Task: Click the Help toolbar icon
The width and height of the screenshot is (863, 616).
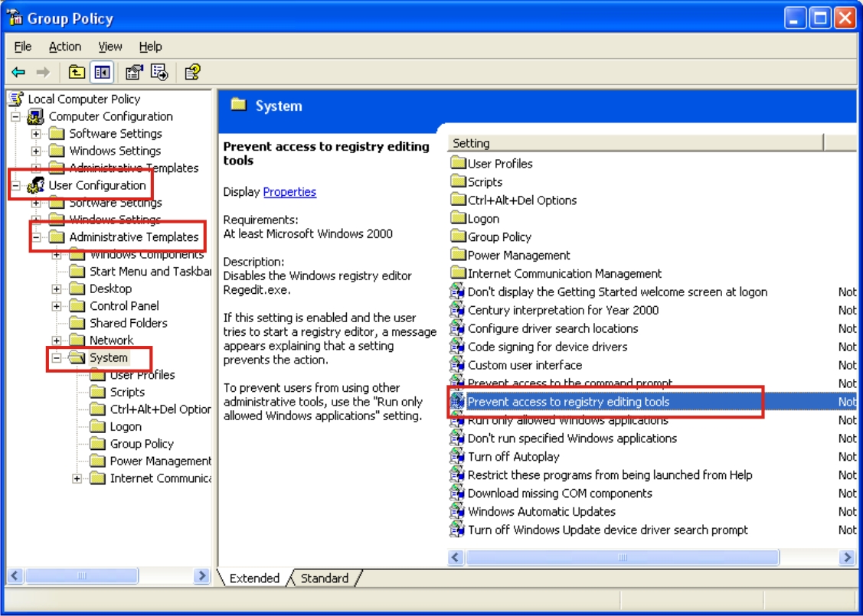Action: 192,72
